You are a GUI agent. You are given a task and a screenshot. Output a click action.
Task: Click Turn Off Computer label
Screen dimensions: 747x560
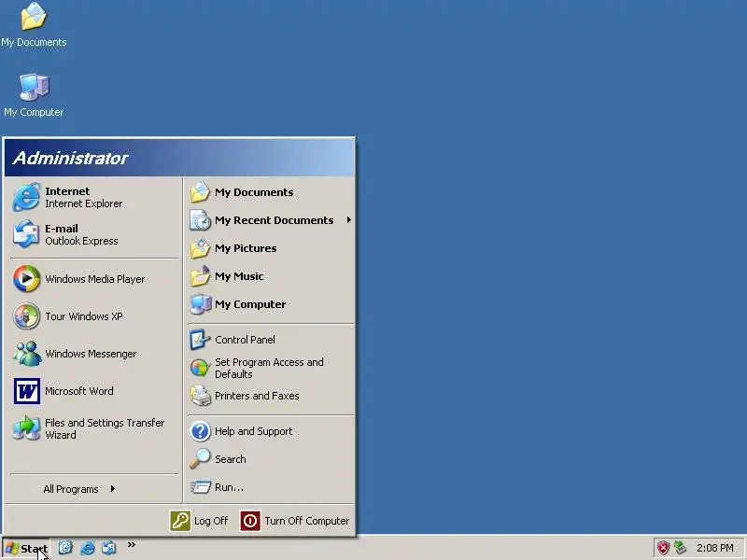point(307,521)
